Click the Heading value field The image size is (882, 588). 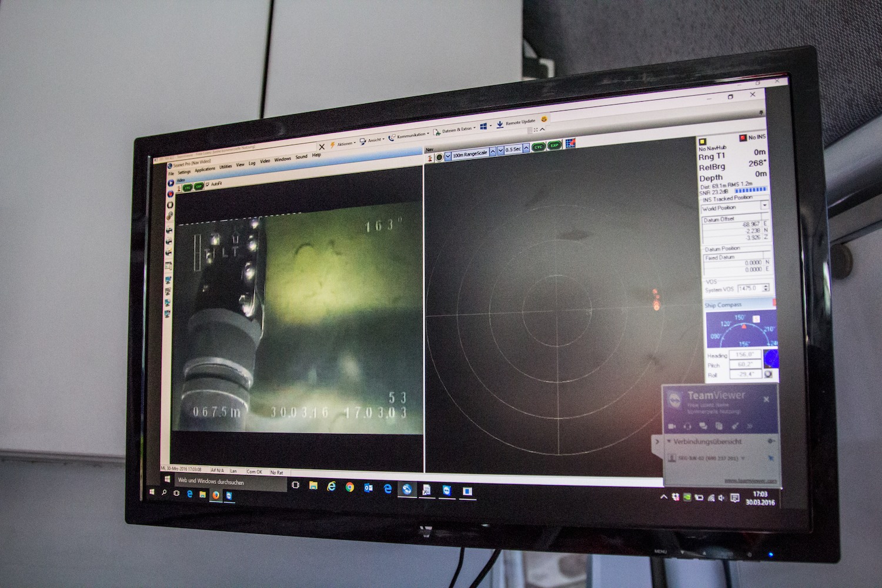pyautogui.click(x=746, y=355)
